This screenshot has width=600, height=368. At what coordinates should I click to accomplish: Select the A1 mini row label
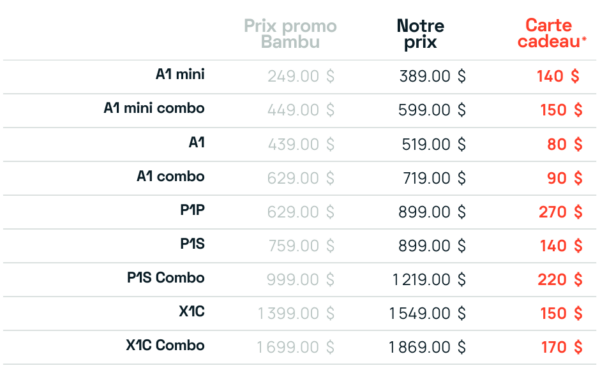coord(180,74)
